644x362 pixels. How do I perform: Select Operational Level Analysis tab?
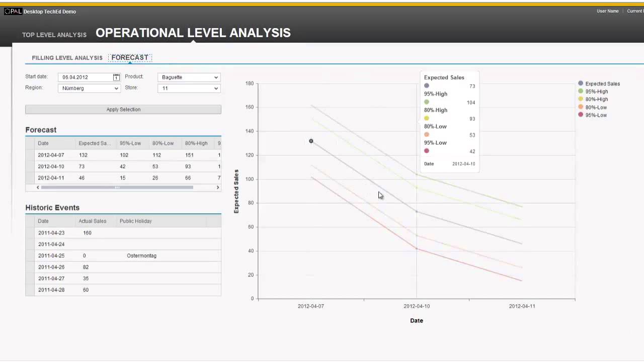coord(193,33)
